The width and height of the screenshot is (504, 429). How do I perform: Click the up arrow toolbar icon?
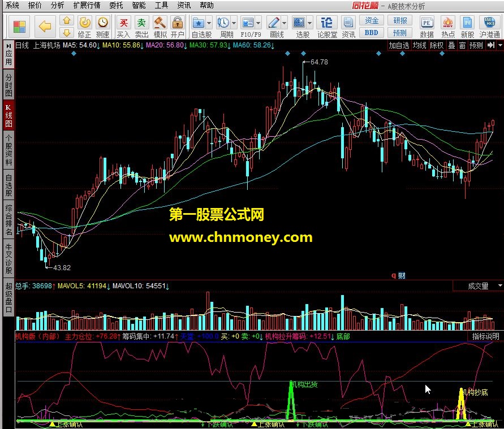point(67,21)
